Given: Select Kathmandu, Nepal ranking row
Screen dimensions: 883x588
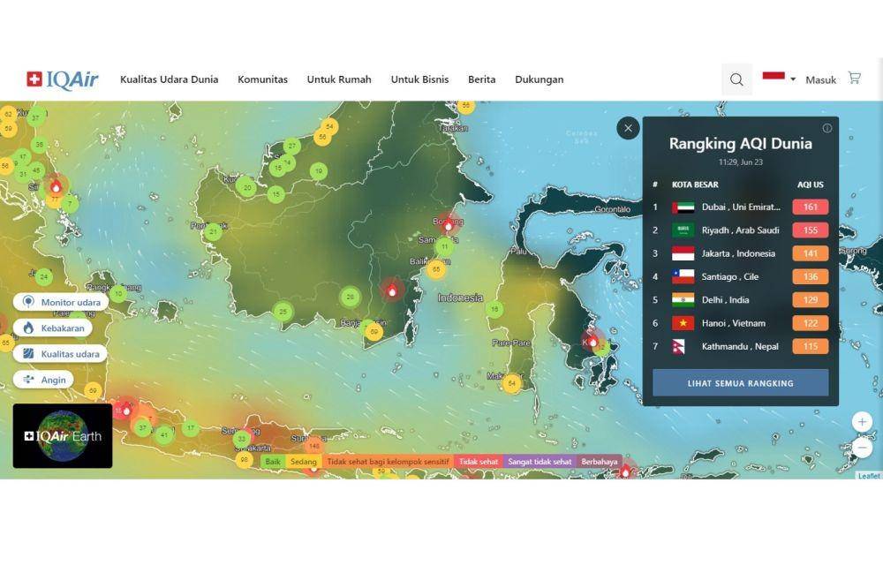Looking at the screenshot, I should coord(741,346).
